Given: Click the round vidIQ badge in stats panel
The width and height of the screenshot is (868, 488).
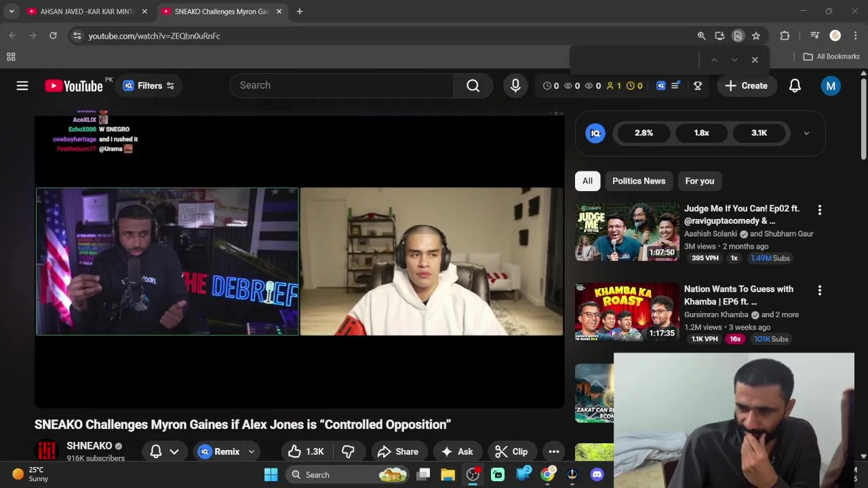Looking at the screenshot, I should (595, 133).
